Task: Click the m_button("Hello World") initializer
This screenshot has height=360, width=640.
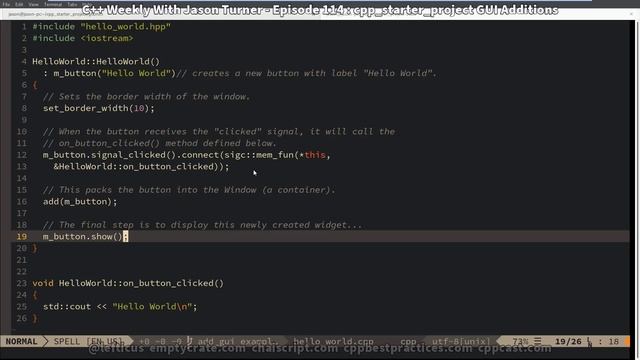Action: (114, 73)
